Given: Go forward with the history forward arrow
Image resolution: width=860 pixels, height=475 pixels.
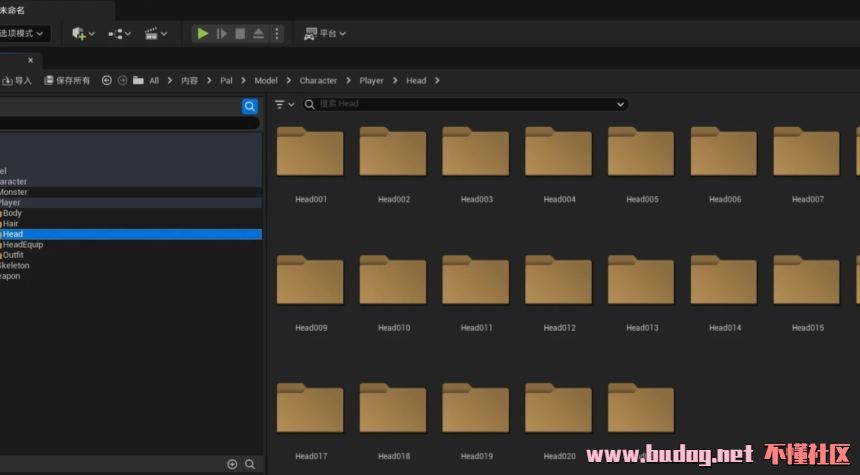Looking at the screenshot, I should [x=122, y=80].
